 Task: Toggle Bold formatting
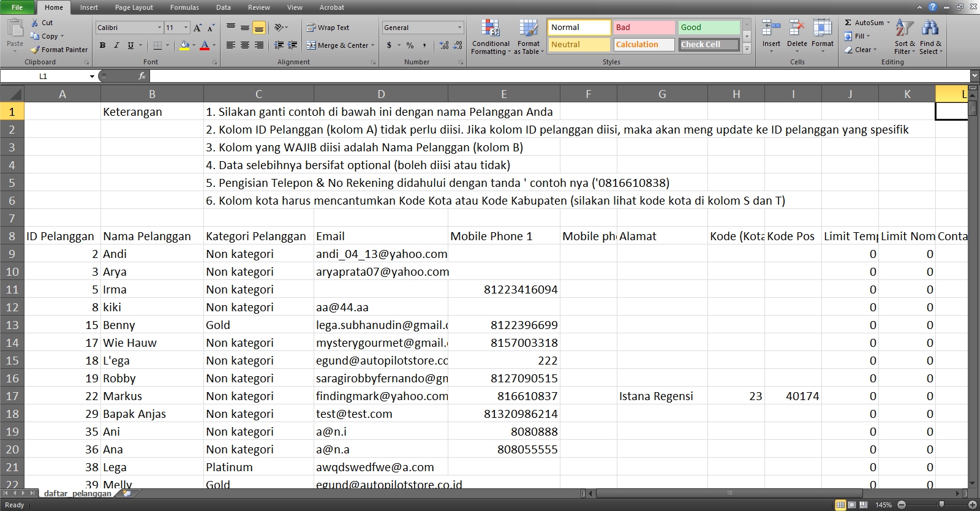coord(102,45)
